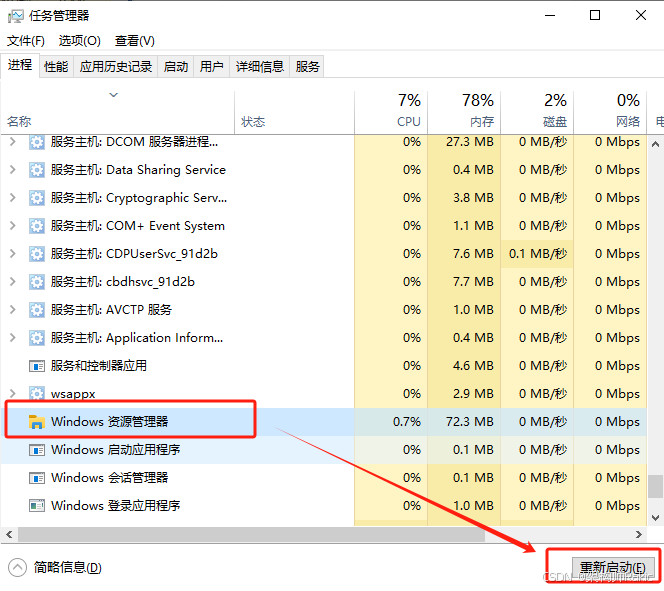Screen dimensions: 664x591
Task: Switch to the 启动 tab
Action: (176, 66)
